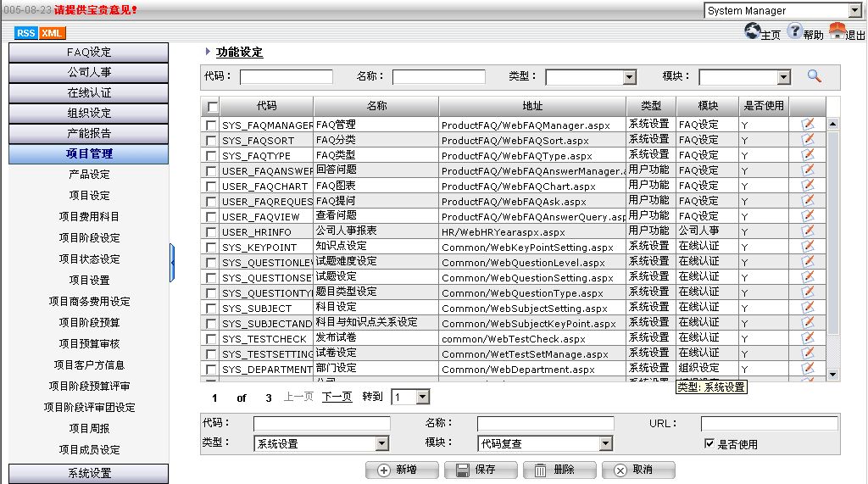Edit the SYS_SUBJECTAND row via pencil icon

coord(808,322)
